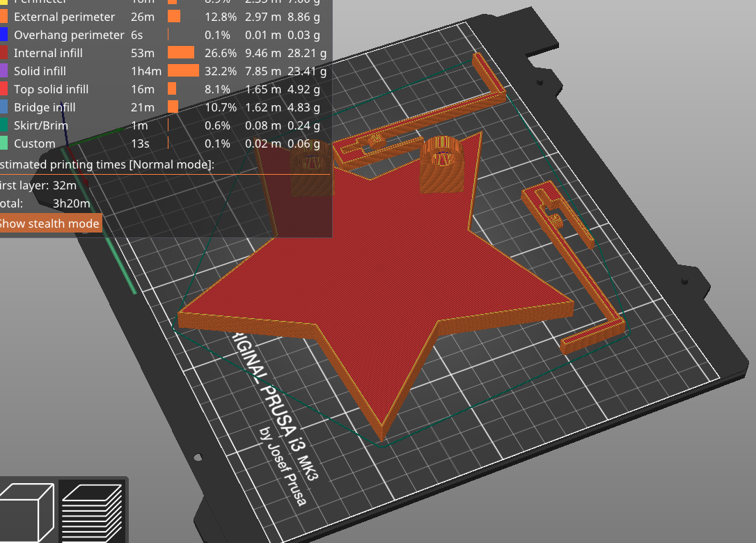The image size is (756, 543).
Task: Toggle Internal infill dark red swatch
Action: (4, 53)
